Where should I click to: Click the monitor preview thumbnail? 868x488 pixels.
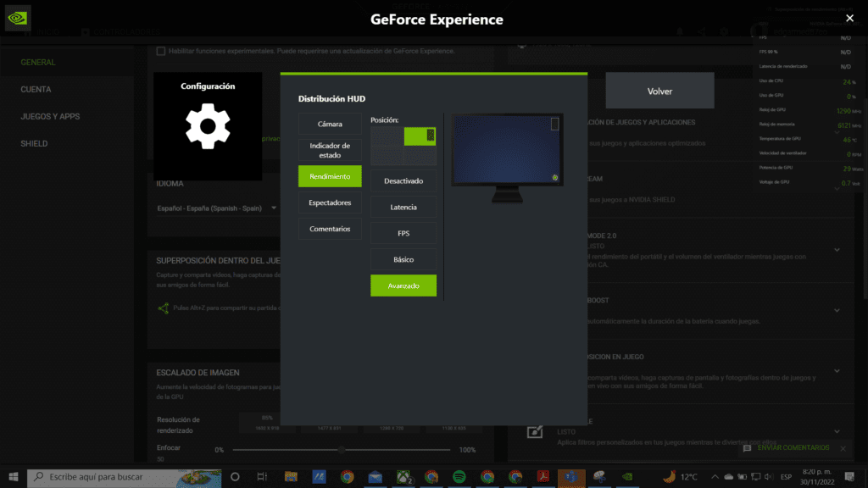pos(507,158)
